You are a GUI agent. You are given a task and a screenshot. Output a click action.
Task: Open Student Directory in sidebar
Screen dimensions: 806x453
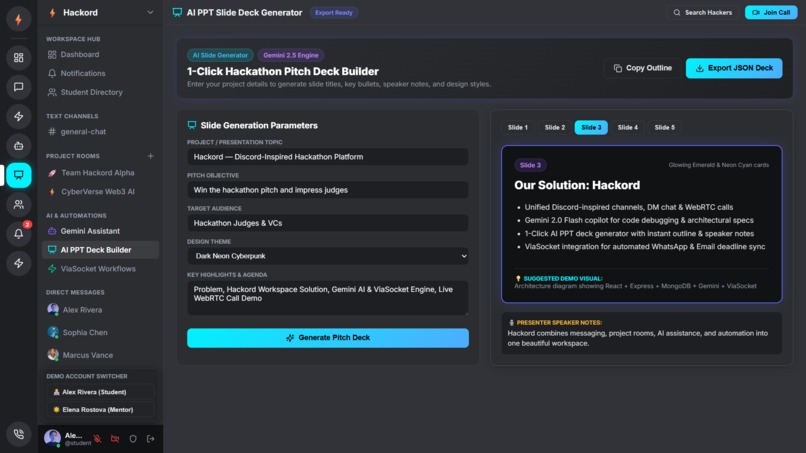tap(100, 93)
